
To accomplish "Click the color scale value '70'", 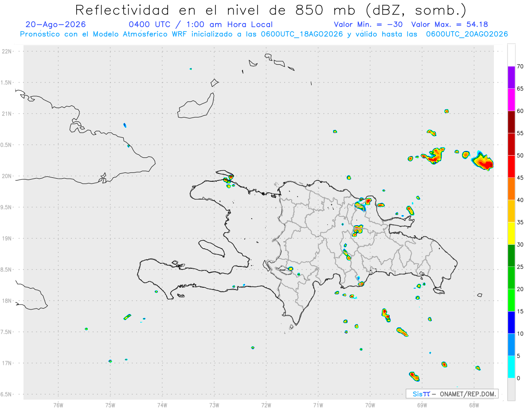I will [x=520, y=67].
